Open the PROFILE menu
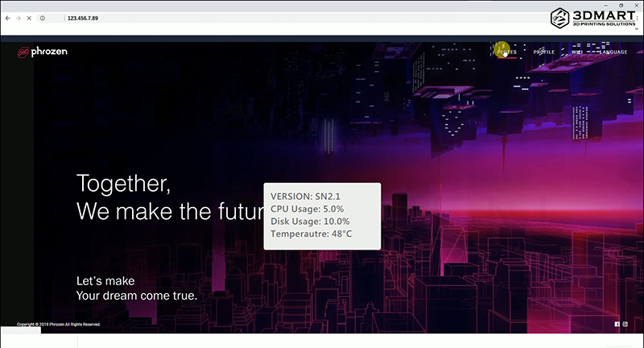The image size is (644, 348). [x=544, y=52]
